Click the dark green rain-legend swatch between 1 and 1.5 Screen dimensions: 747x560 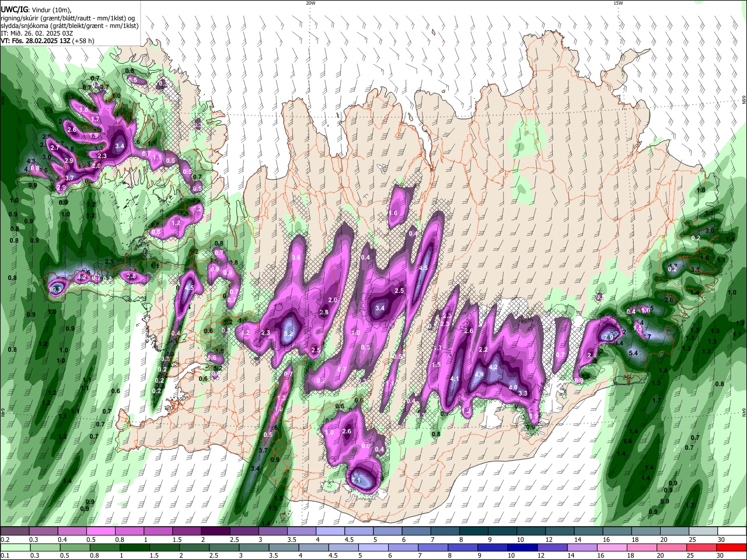click(x=134, y=547)
